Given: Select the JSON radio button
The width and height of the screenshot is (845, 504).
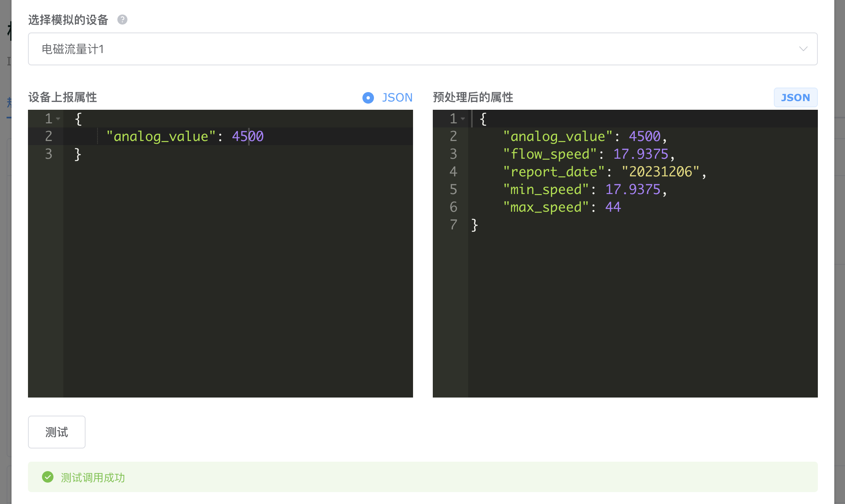Looking at the screenshot, I should [x=368, y=98].
